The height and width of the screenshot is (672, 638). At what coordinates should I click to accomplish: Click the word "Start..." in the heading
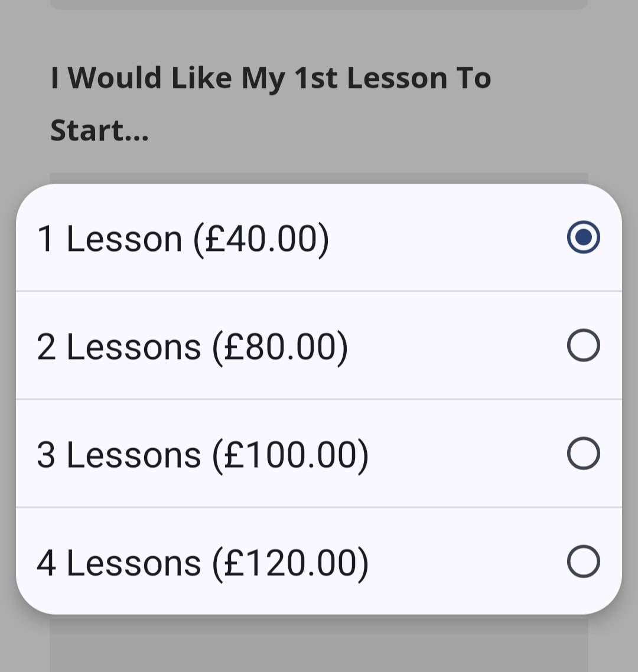click(99, 131)
